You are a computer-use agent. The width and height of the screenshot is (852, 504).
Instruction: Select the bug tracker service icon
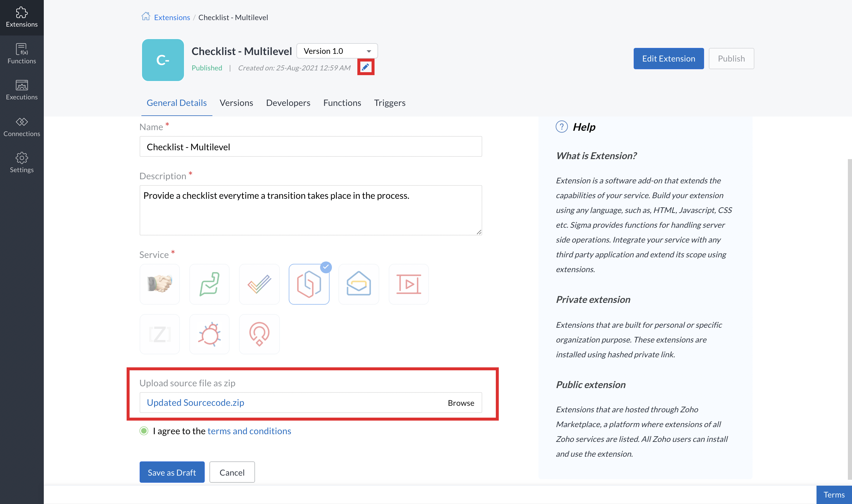pyautogui.click(x=209, y=334)
